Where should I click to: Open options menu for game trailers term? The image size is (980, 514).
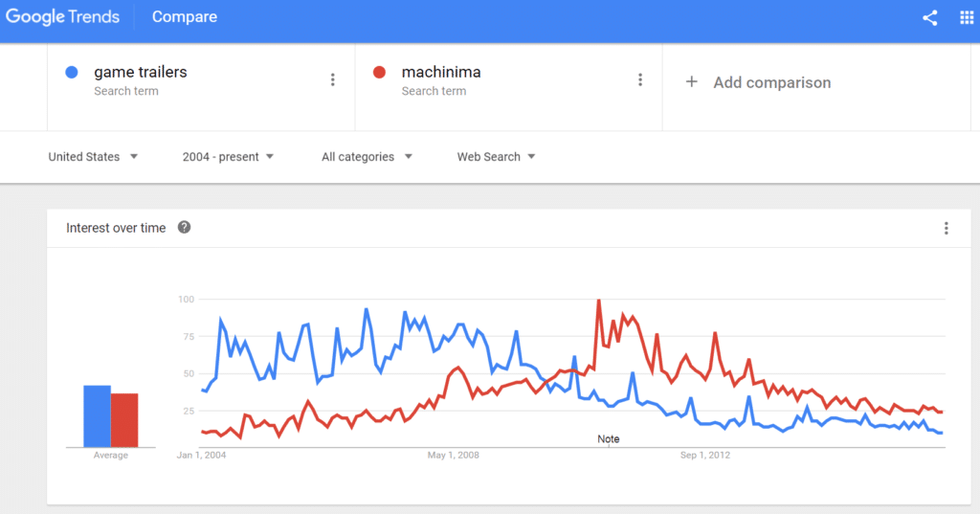click(x=332, y=79)
